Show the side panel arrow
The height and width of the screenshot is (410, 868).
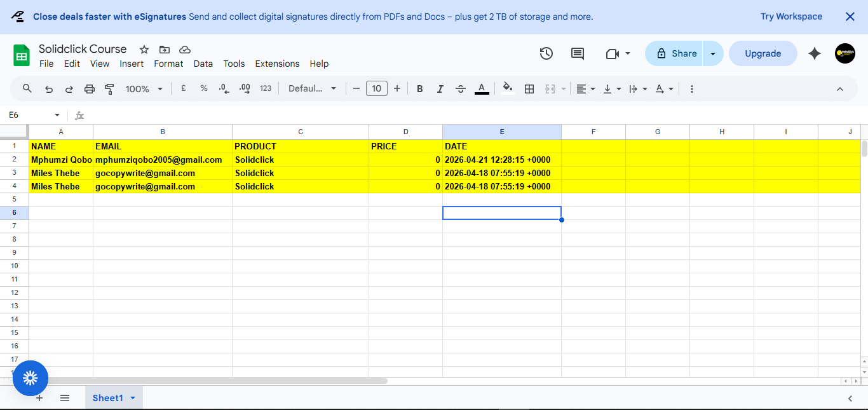[x=850, y=399]
